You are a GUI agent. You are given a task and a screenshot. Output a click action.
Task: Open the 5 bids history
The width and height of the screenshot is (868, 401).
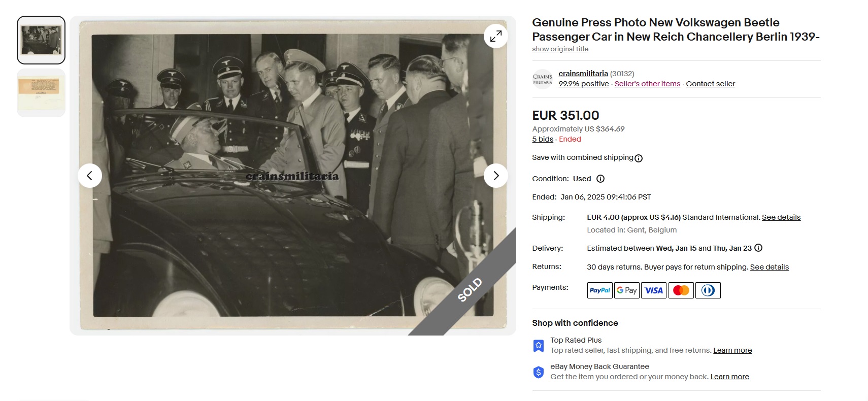(543, 139)
